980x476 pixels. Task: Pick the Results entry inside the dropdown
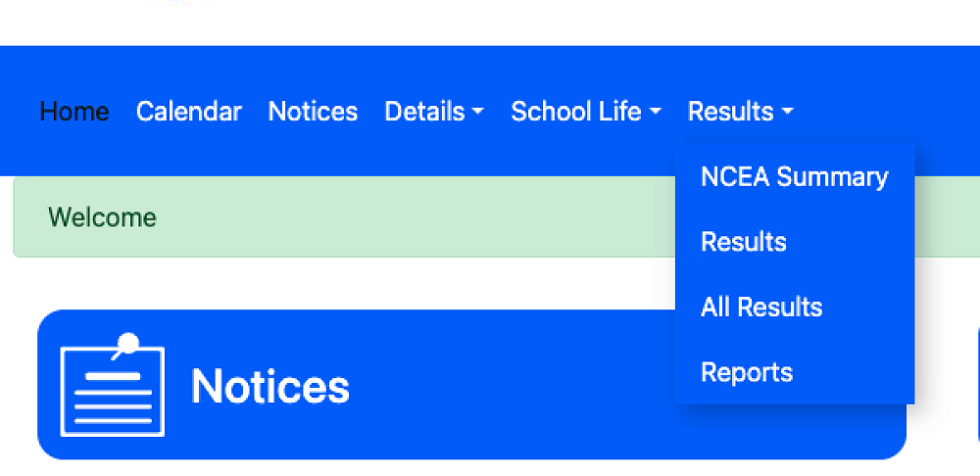744,242
